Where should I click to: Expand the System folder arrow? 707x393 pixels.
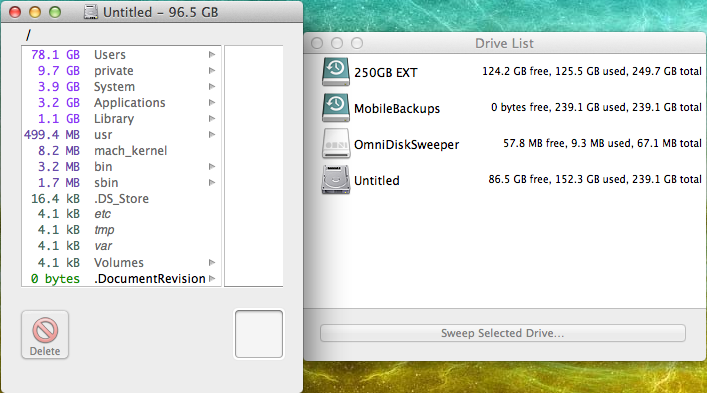pos(212,87)
